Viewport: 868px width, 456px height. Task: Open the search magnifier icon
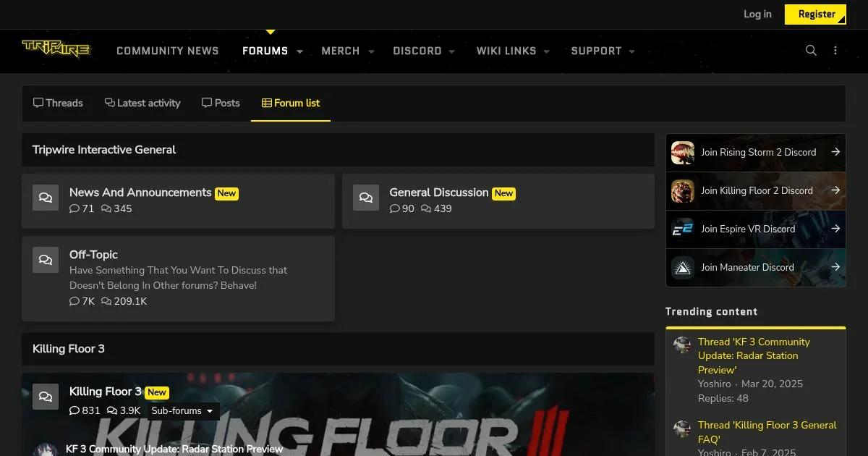[x=811, y=51]
